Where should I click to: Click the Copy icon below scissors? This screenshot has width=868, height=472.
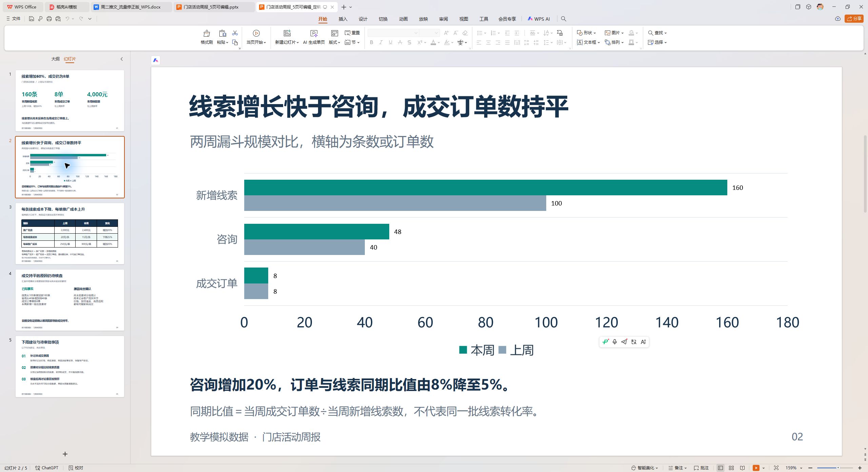click(235, 42)
